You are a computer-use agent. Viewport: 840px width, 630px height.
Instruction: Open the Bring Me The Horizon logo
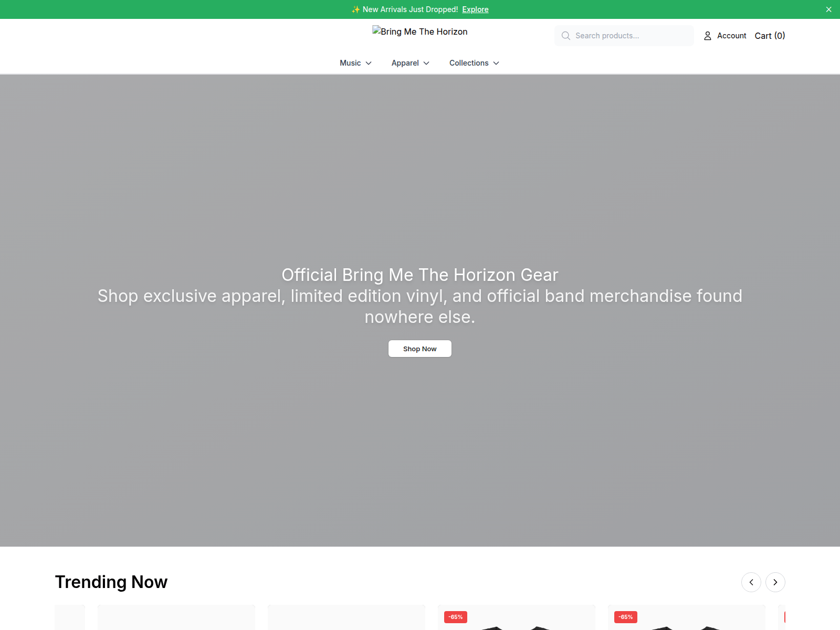(x=420, y=31)
